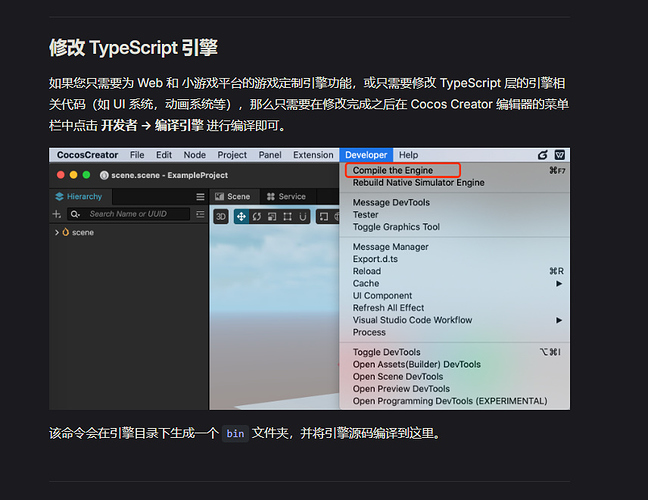Open the Panel menu
The height and width of the screenshot is (500, 648).
tap(270, 155)
